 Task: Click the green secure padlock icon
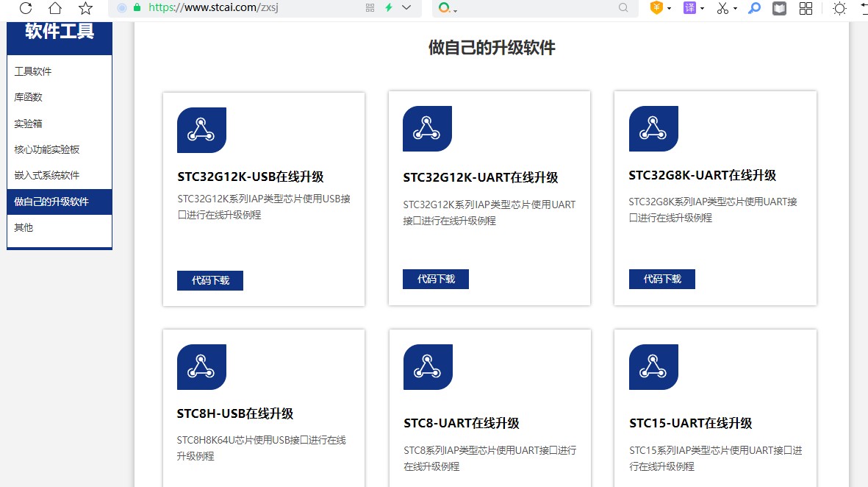pos(137,8)
